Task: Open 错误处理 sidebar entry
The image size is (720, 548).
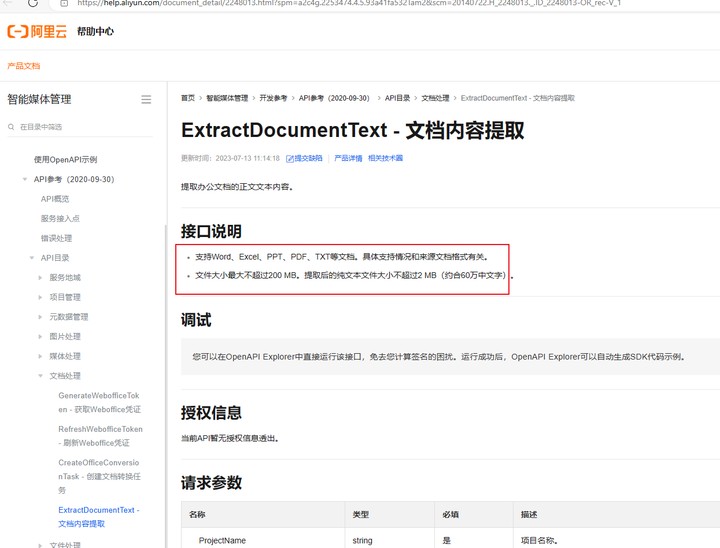Action: click(56, 238)
